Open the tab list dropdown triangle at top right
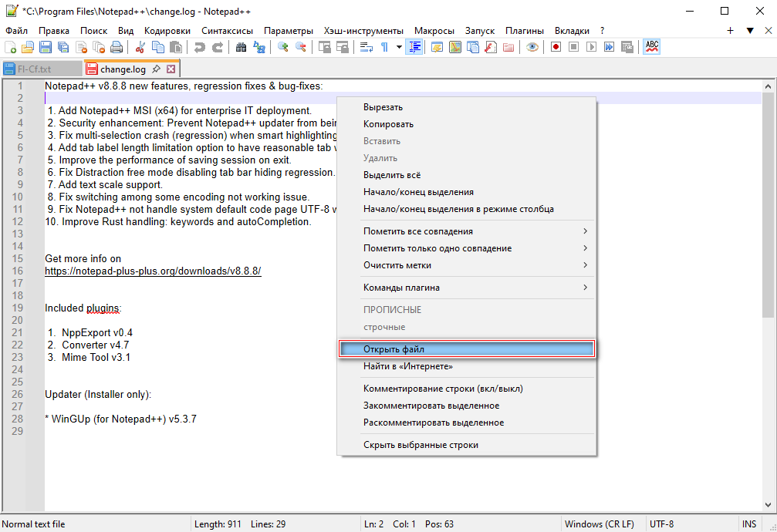Viewport: 777px width, 532px height. [x=750, y=31]
